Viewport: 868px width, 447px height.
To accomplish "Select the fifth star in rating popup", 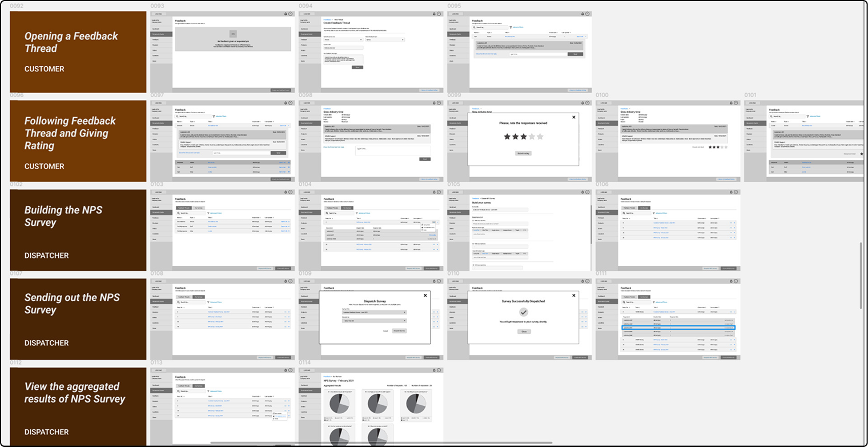I will pyautogui.click(x=540, y=137).
